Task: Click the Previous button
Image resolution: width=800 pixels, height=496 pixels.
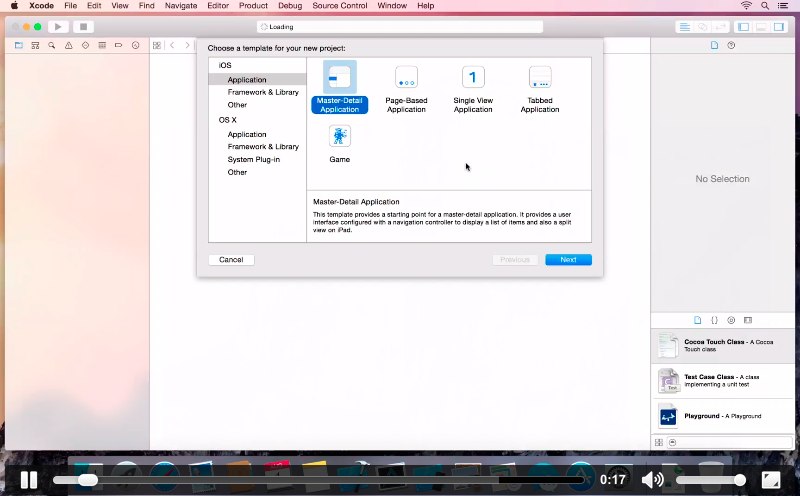Action: pyautogui.click(x=515, y=260)
